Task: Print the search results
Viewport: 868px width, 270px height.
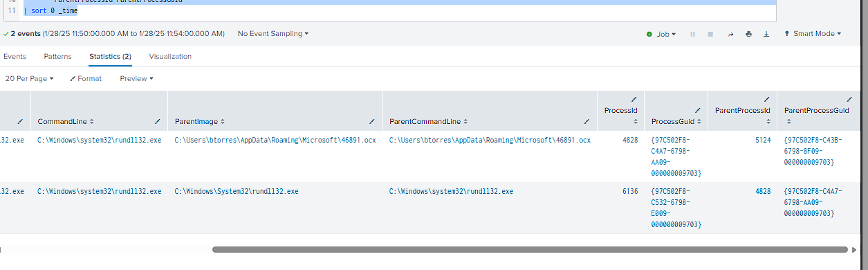Action: click(x=748, y=34)
